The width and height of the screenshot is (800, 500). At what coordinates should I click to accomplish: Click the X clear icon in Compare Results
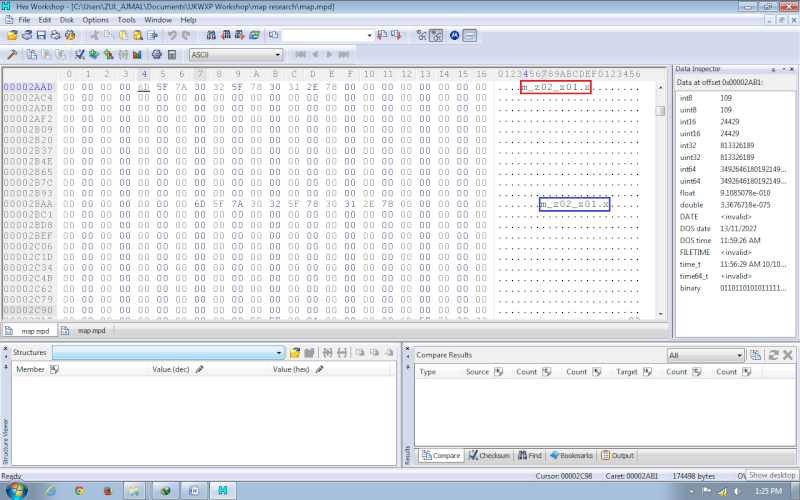pos(787,355)
